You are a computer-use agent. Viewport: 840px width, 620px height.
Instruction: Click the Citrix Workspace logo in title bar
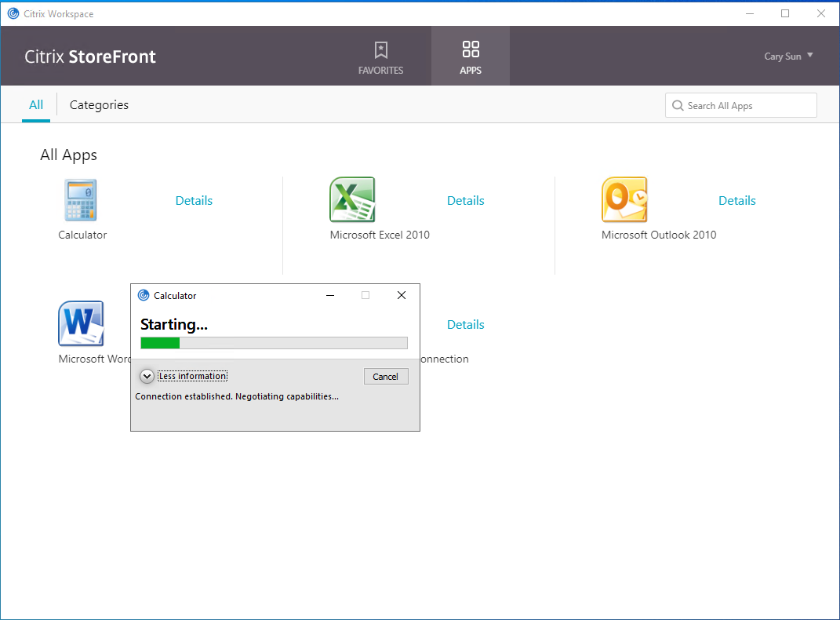pos(13,13)
